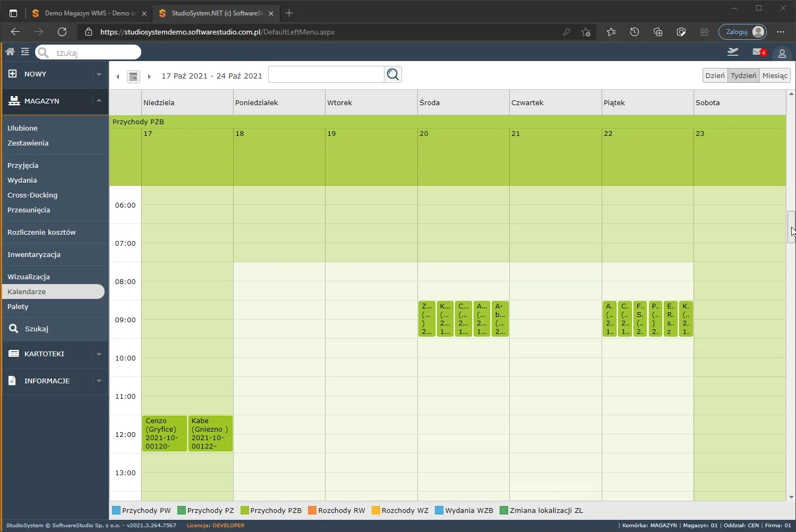Click the calendar search magnifier button
Screen dimensions: 796x532
pos(393,74)
